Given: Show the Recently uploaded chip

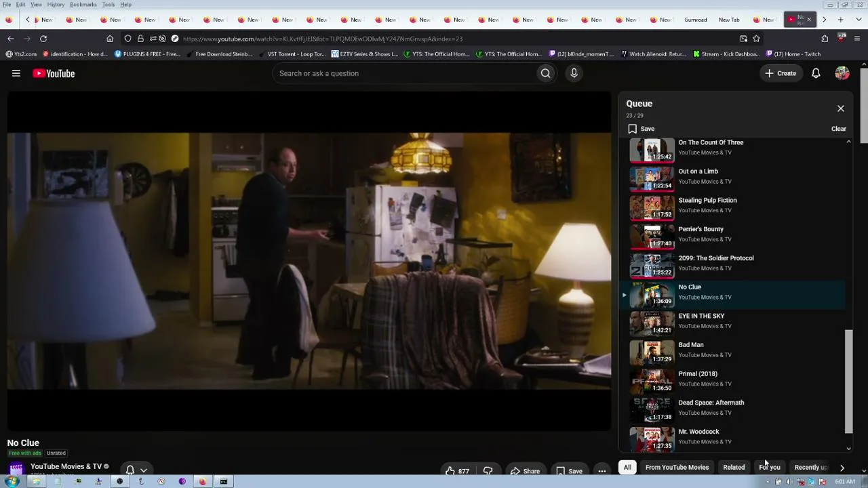Looking at the screenshot, I should coord(810,467).
